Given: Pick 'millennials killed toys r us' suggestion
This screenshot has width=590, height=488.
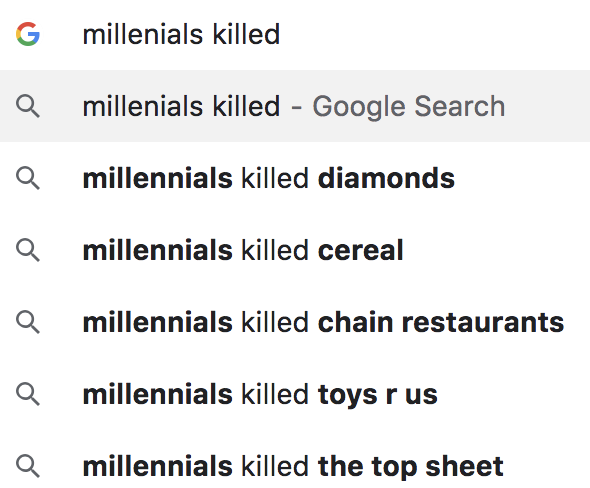Looking at the screenshot, I should pos(295,394).
